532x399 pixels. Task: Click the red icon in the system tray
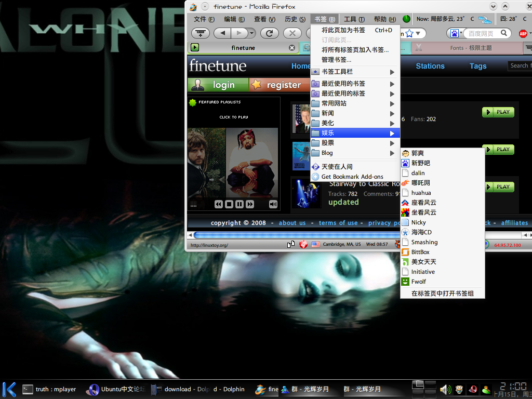tap(473, 390)
